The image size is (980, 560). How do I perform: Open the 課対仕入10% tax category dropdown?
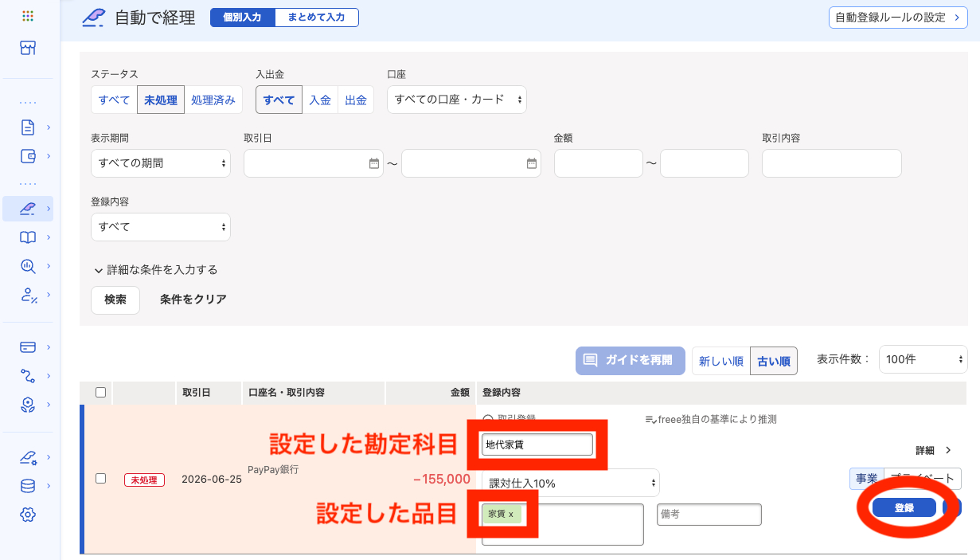point(571,483)
